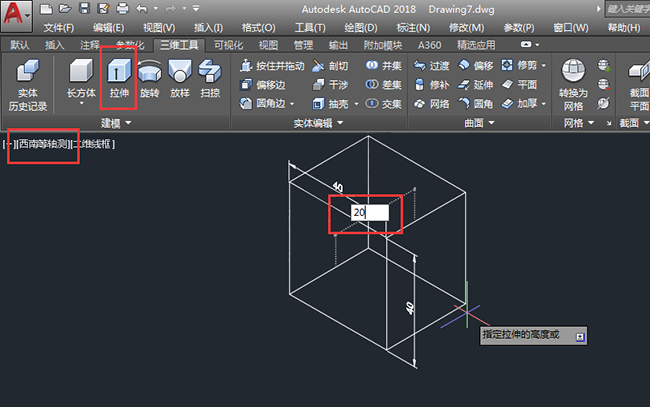Click the keyword search field
The image size is (650, 407).
click(x=627, y=9)
